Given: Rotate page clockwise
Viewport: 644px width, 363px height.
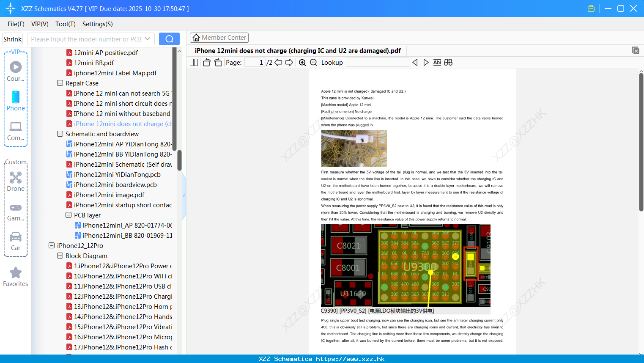Looking at the screenshot, I should 218,63.
